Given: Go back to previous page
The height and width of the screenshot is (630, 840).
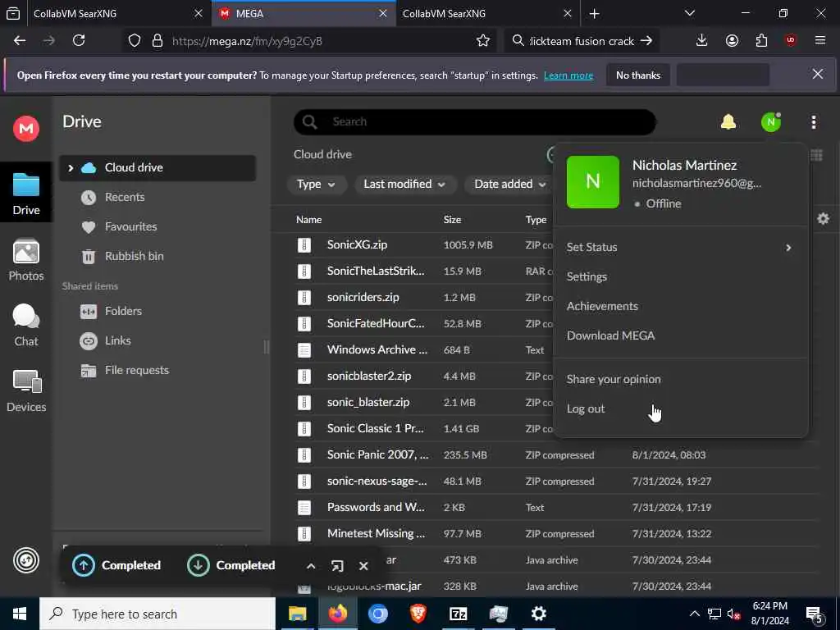Looking at the screenshot, I should pos(20,41).
